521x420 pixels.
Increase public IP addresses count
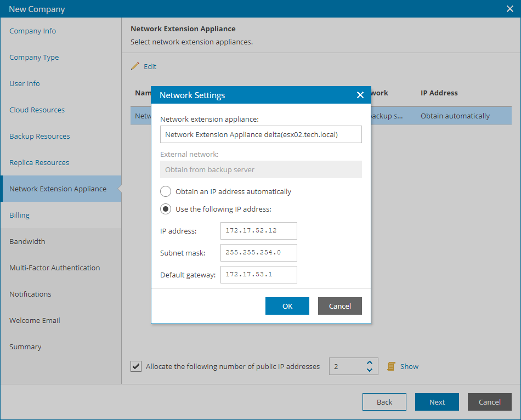tap(370, 362)
